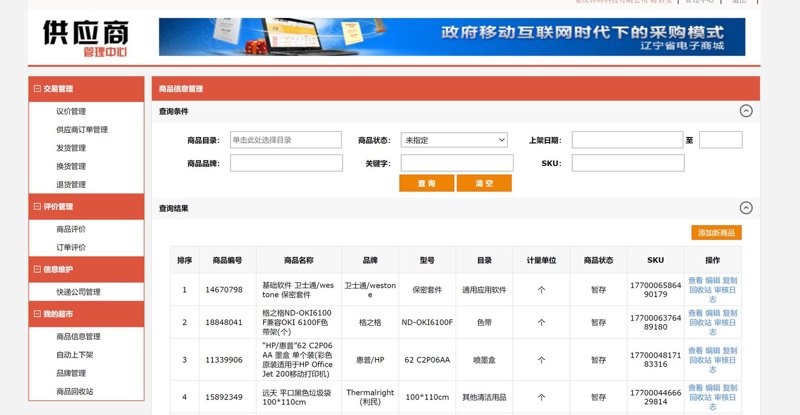This screenshot has width=800, height=415.
Task: Click 回收站 for product 18848041
Action: 700,323
